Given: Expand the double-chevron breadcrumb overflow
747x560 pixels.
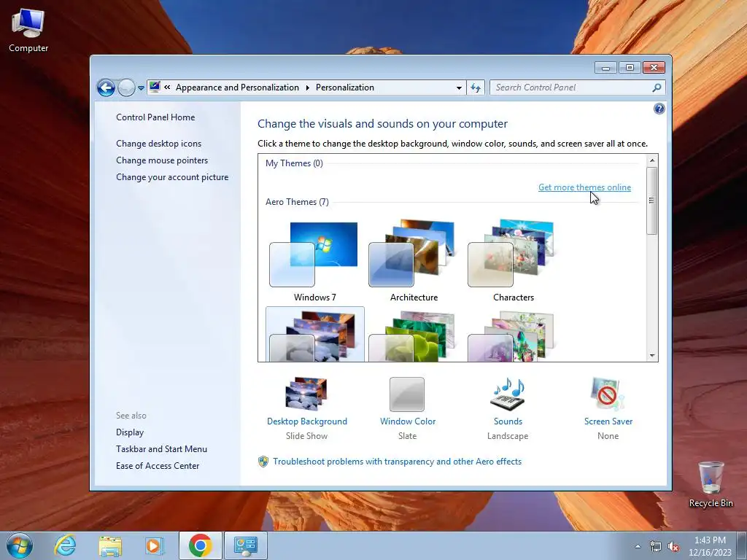Looking at the screenshot, I should tap(167, 87).
